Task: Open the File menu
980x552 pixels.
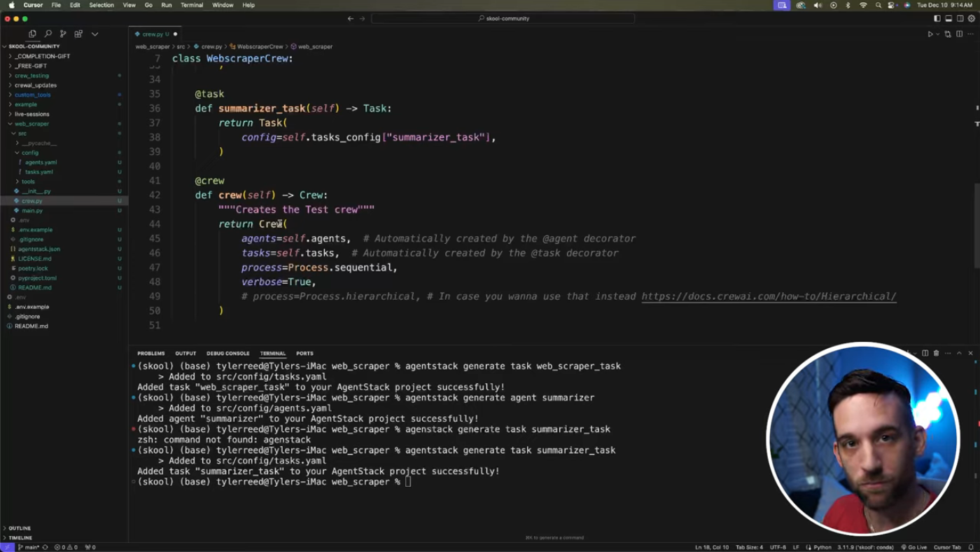Action: click(x=56, y=5)
